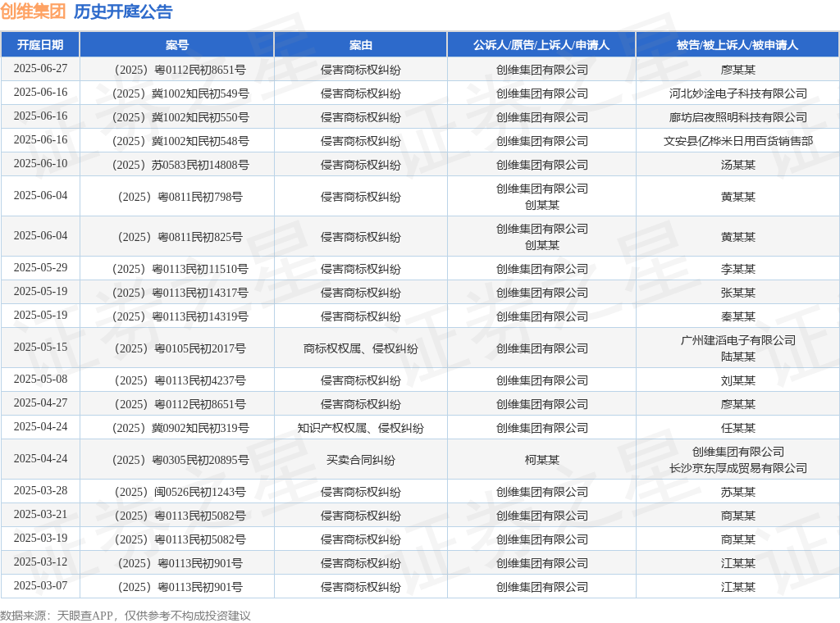Click the date cell 2025-03-12
This screenshot has width=840, height=623.
pyautogui.click(x=41, y=562)
